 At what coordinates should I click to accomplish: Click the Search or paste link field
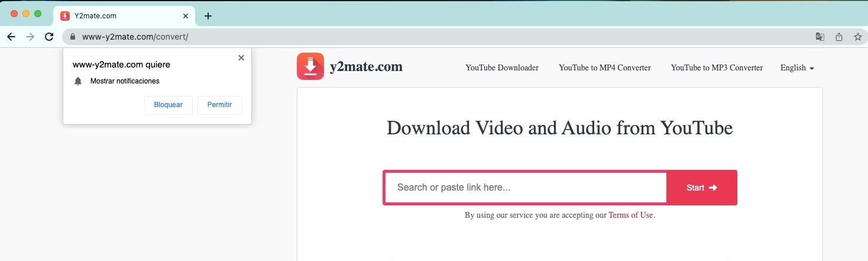pos(526,188)
